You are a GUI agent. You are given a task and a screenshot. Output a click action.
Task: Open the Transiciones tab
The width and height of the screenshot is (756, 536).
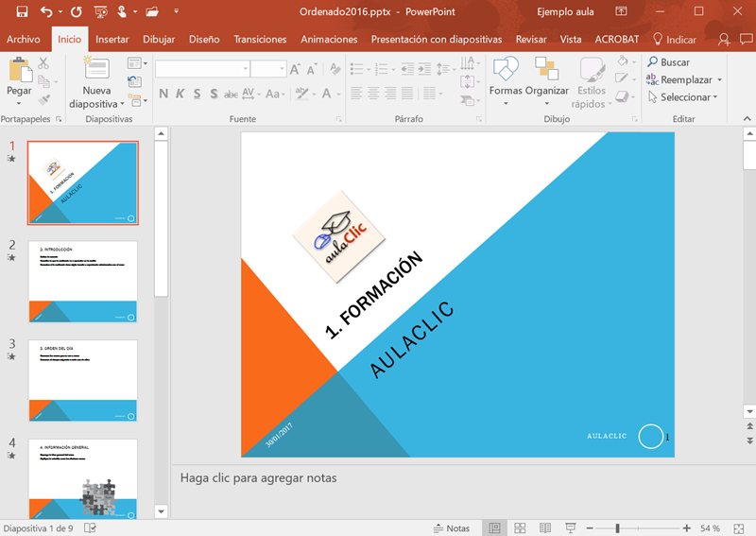pos(260,39)
